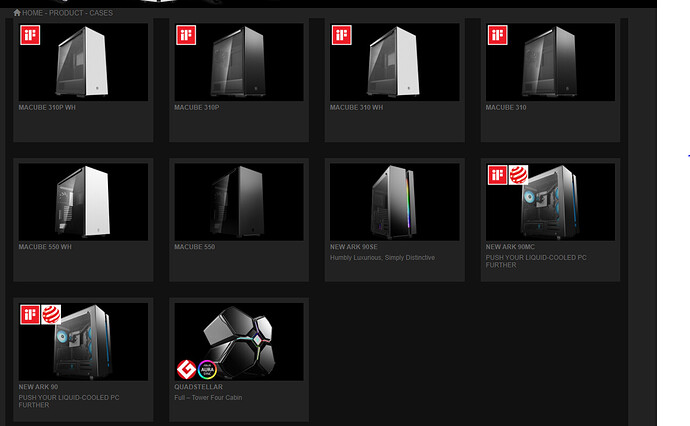Open the MACUBE 310P WH title link
This screenshot has height=426, width=690.
click(47, 107)
